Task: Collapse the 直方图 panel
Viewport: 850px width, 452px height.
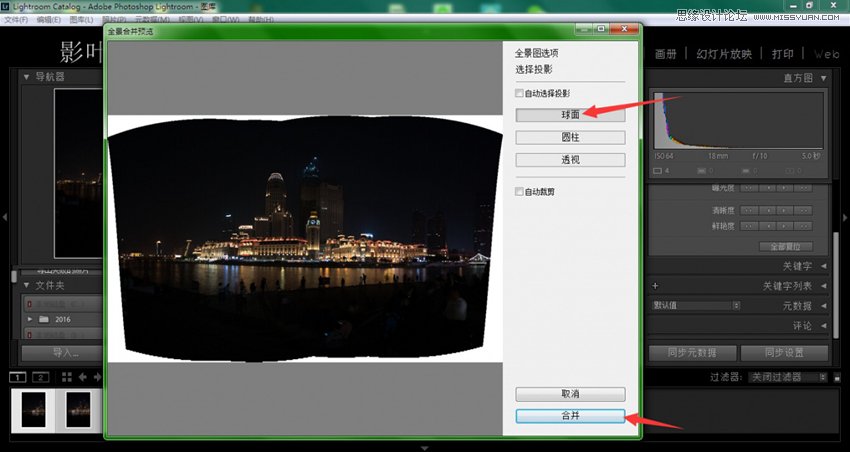Action: (823, 78)
